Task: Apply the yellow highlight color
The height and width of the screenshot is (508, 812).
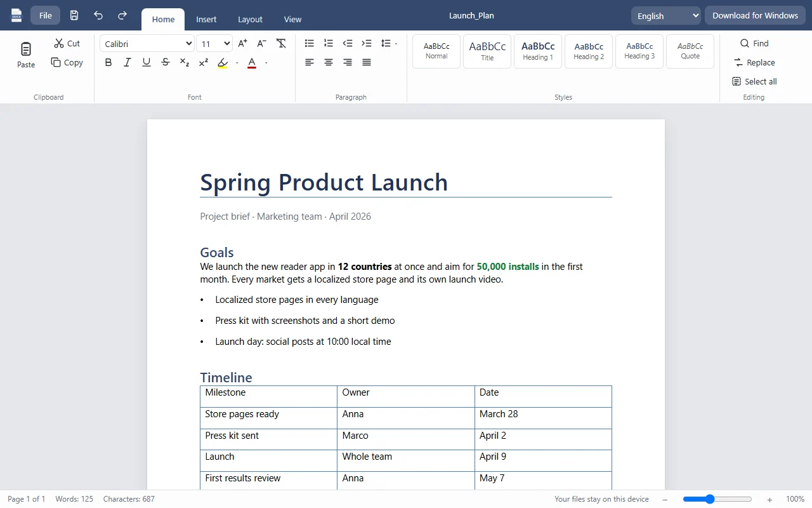Action: 223,62
